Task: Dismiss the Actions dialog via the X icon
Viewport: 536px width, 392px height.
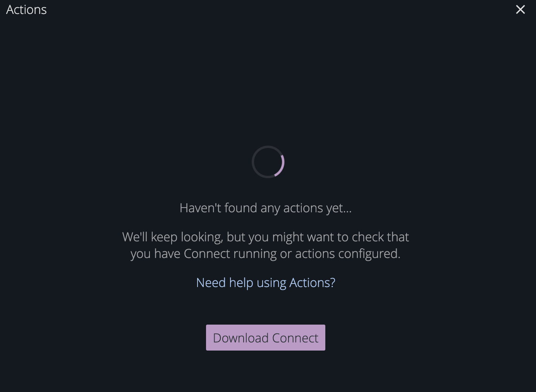Action: click(x=520, y=10)
